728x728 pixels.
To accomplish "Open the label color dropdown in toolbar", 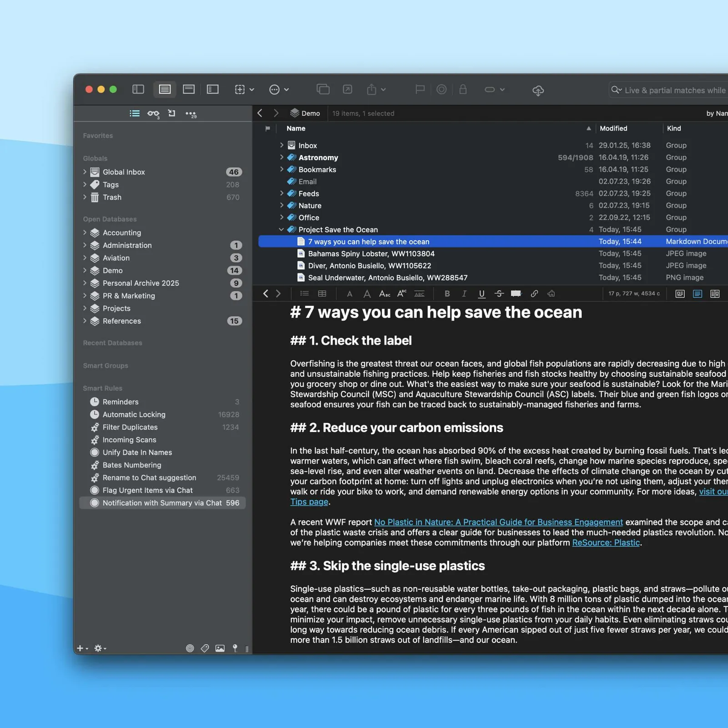I will (x=495, y=90).
